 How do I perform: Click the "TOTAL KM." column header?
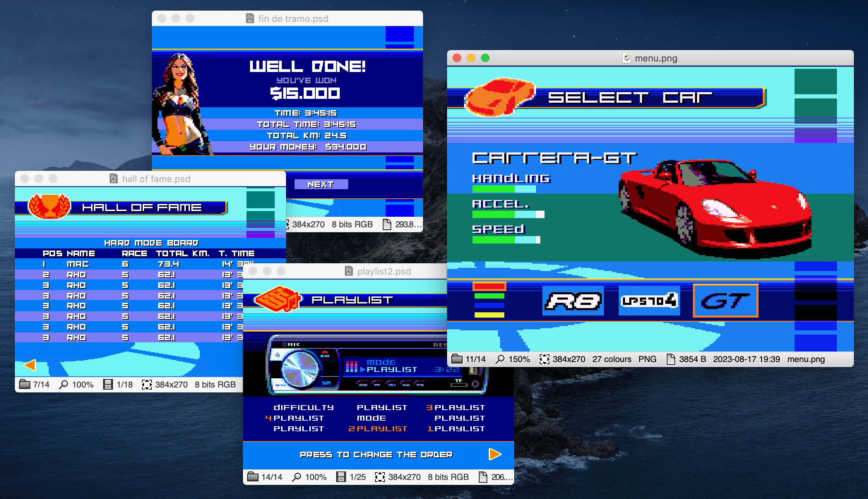tap(183, 253)
